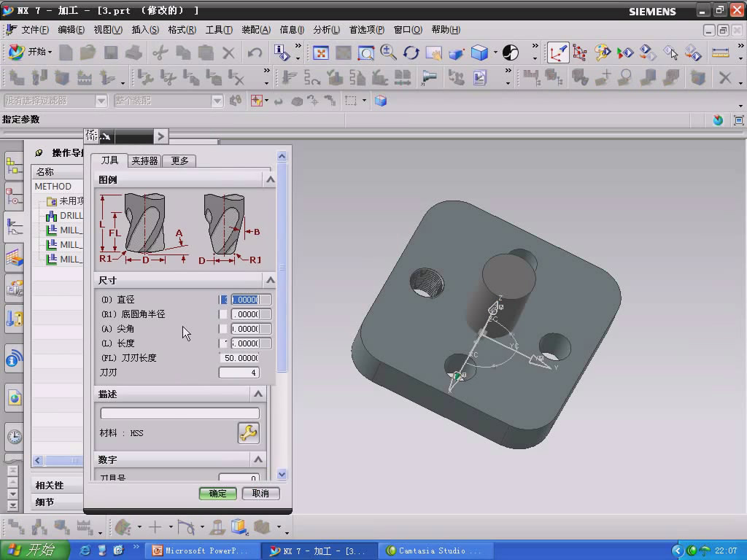This screenshot has width=747, height=560.
Task: Click the navigator horizontal scroll left arrow
Action: tap(38, 460)
